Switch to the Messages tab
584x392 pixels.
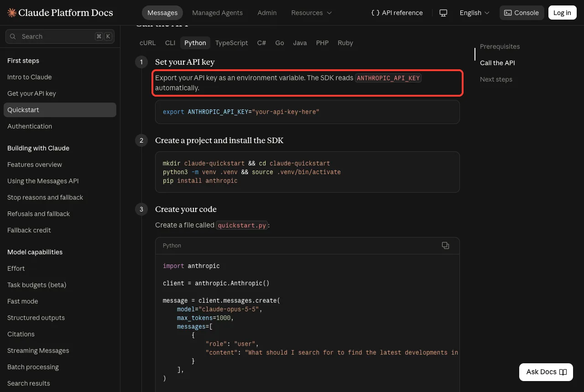[162, 13]
